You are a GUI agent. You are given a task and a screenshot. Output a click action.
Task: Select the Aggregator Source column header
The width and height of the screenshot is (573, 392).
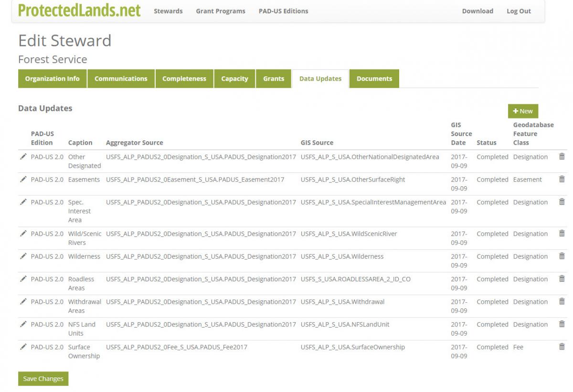tap(135, 142)
